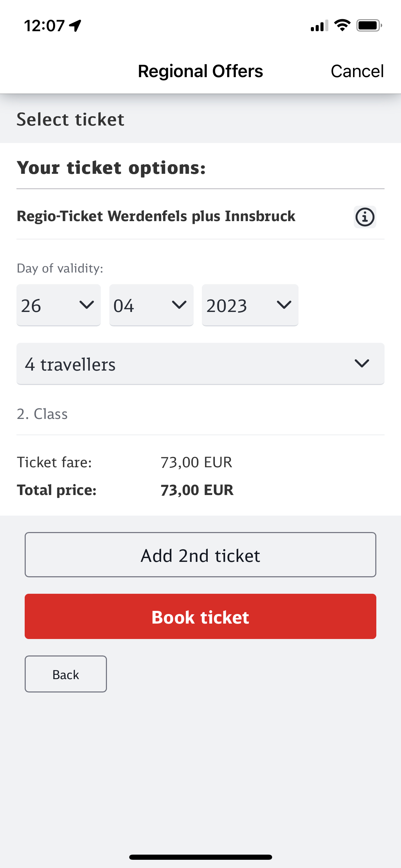Tap the Select ticket heading
This screenshot has height=868, width=401.
pos(70,119)
